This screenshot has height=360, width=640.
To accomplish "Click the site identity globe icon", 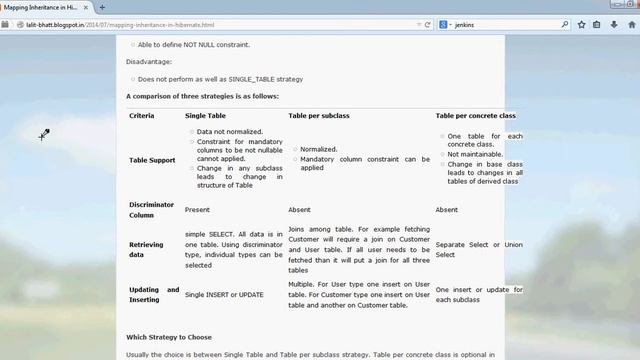I will (x=20, y=25).
